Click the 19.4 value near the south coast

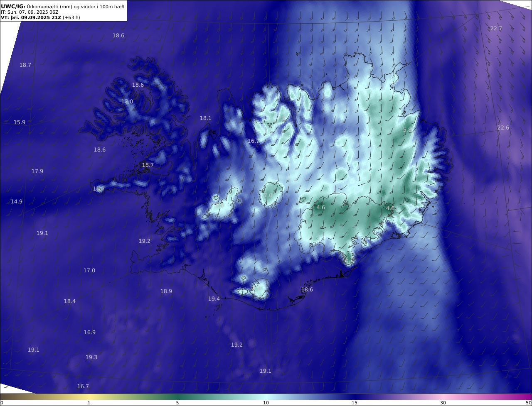coord(214,299)
